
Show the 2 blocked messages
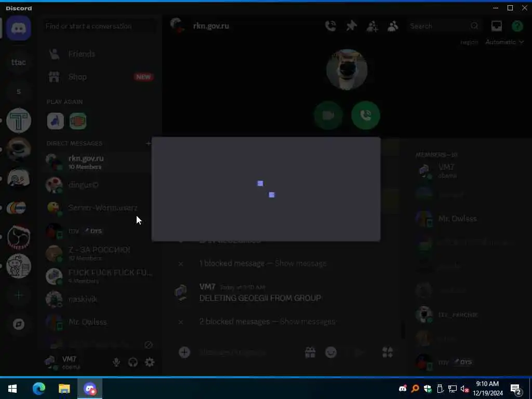coord(308,321)
